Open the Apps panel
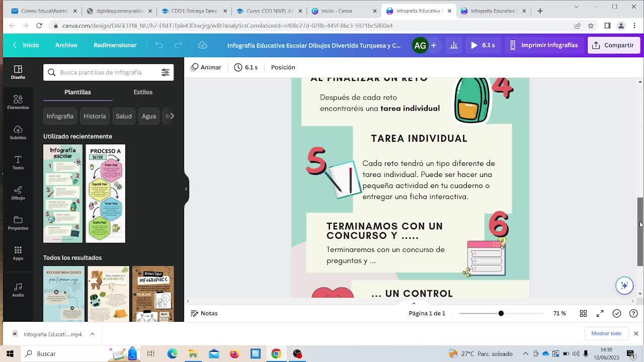This screenshot has height=362, width=644. 18,253
